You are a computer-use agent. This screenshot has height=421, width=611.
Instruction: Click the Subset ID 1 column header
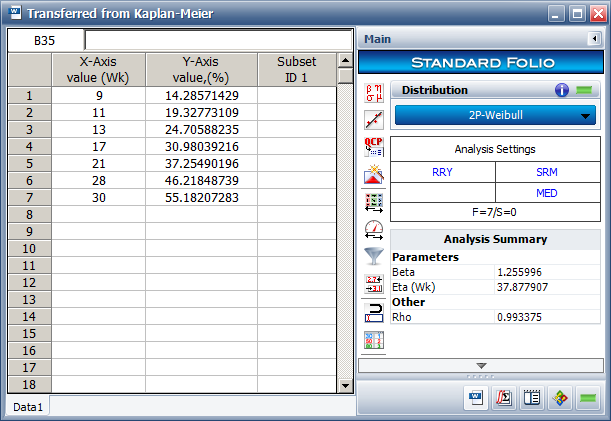(296, 70)
